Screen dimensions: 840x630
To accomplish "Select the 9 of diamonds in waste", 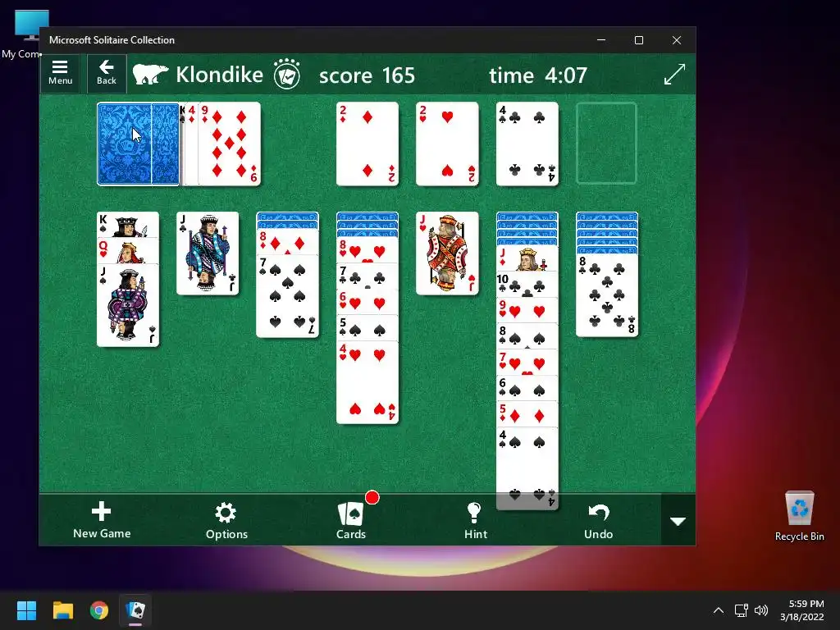I will (x=230, y=144).
